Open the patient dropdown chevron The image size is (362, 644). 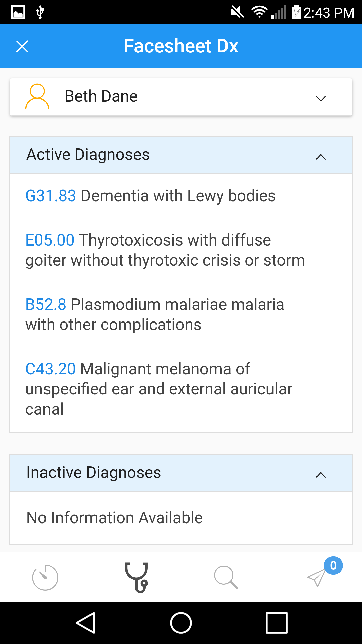[321, 98]
